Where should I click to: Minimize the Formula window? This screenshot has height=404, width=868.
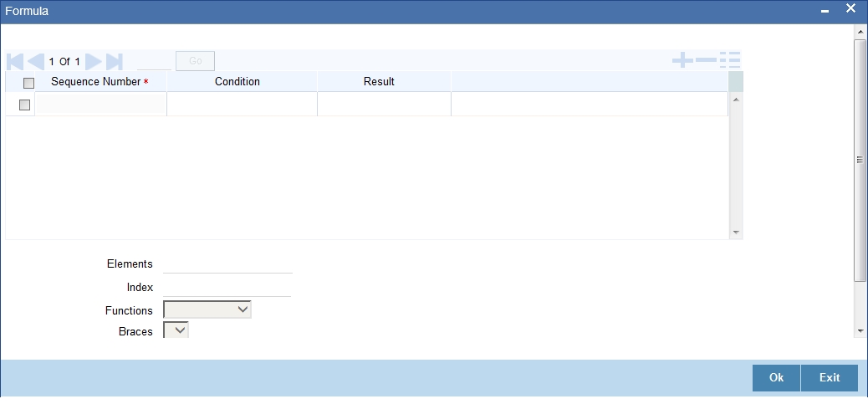point(825,11)
